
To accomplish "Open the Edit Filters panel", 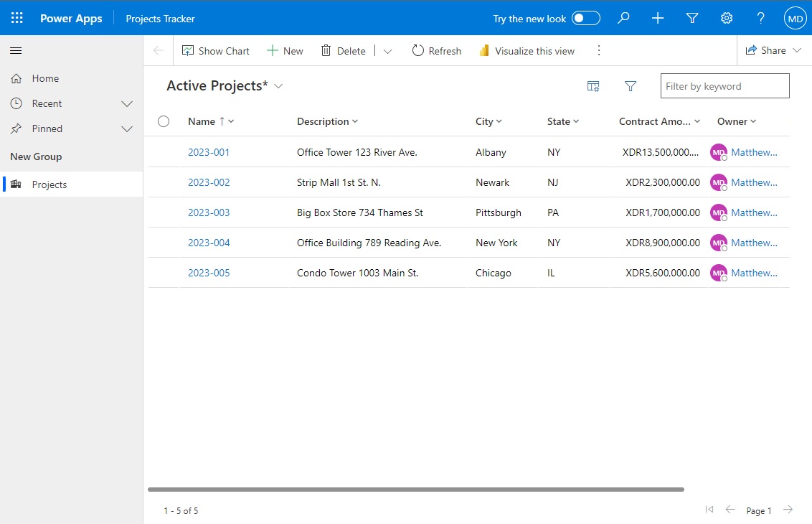I will click(x=631, y=85).
